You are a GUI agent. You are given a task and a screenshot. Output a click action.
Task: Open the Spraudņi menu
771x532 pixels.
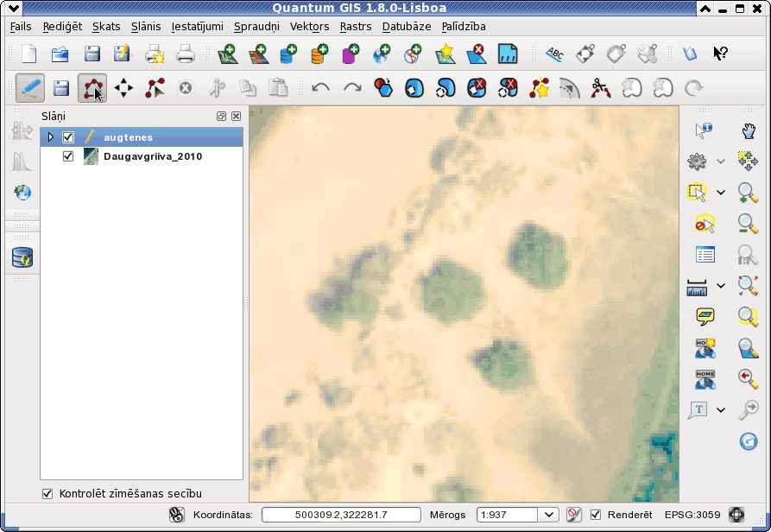coord(256,27)
